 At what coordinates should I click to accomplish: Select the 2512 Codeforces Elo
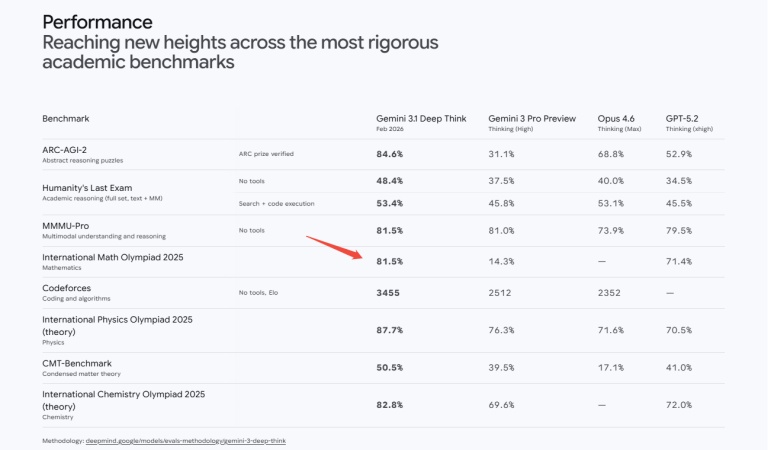click(x=500, y=293)
